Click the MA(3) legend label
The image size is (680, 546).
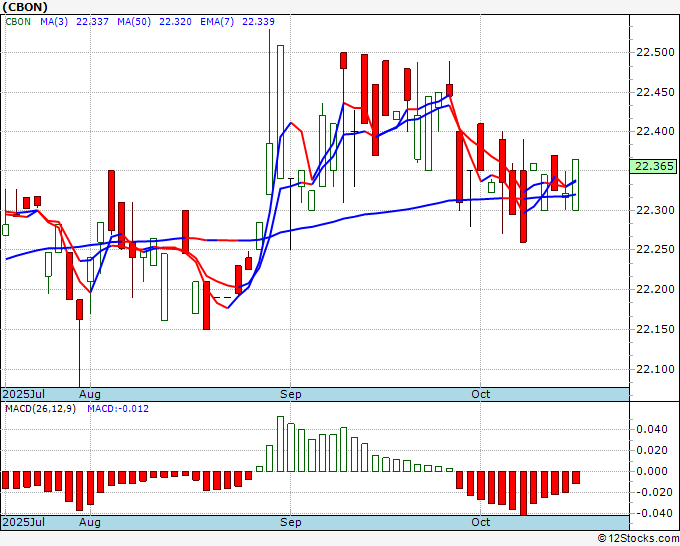[54, 22]
